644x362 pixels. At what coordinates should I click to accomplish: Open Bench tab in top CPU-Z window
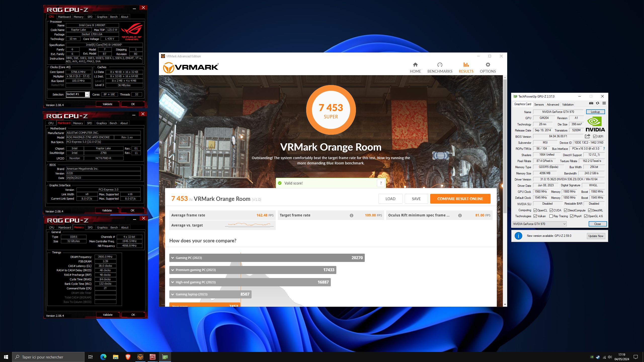tap(114, 17)
